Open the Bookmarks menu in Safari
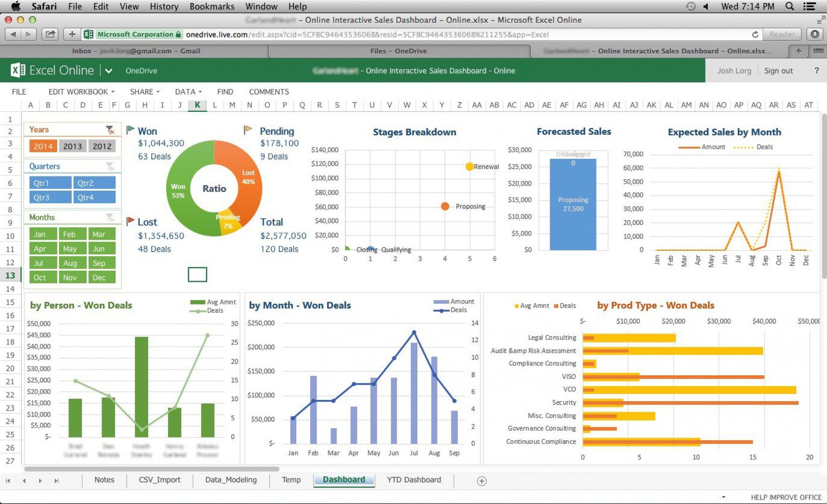 212,6
